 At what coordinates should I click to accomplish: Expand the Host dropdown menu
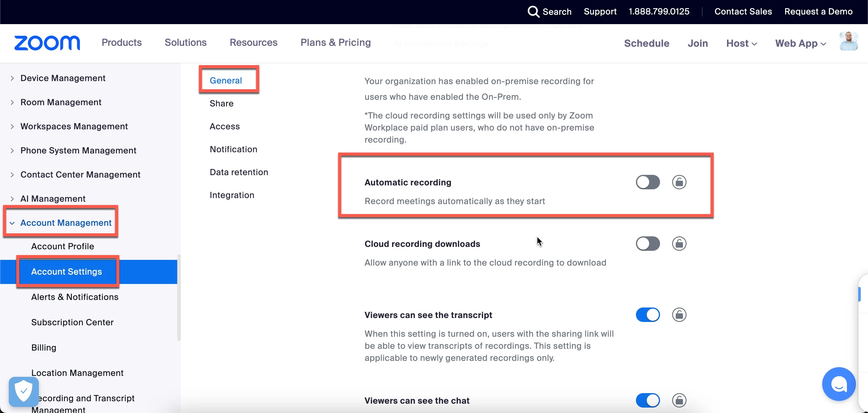741,43
